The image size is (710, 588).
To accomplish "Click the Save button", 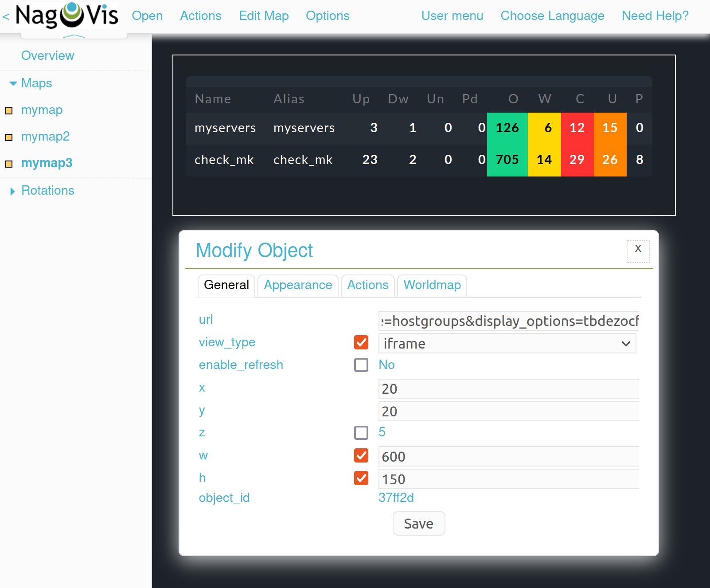I will pos(419,524).
